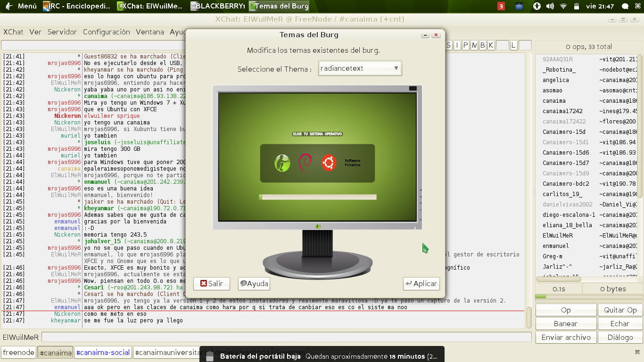Close tab with X at bottom right
The width and height of the screenshot is (644, 362).
637,352
